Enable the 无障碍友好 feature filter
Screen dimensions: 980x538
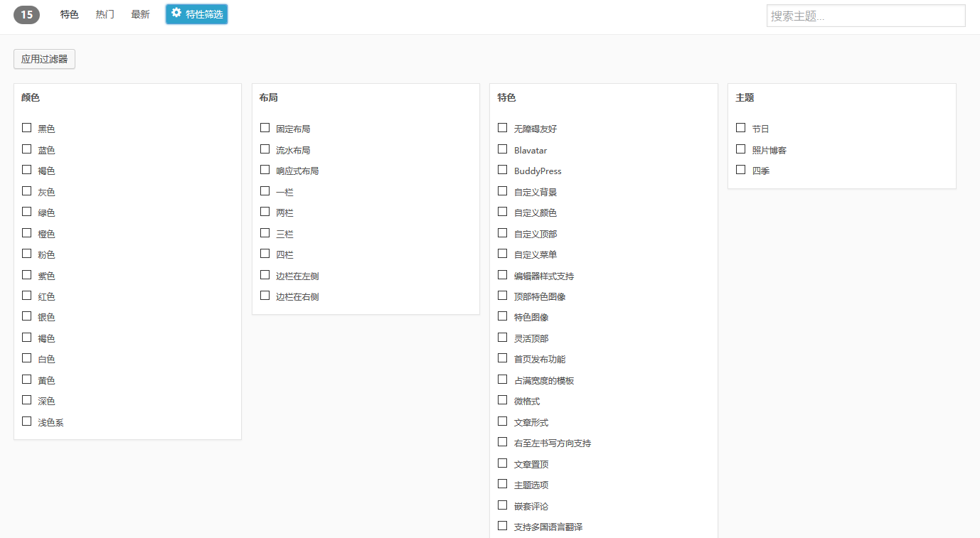click(x=503, y=128)
